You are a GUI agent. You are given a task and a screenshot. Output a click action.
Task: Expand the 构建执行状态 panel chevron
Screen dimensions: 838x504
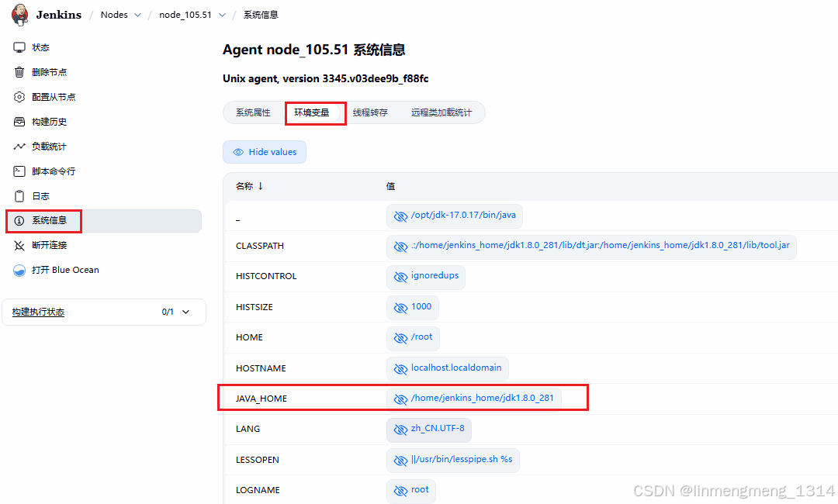[x=186, y=312]
